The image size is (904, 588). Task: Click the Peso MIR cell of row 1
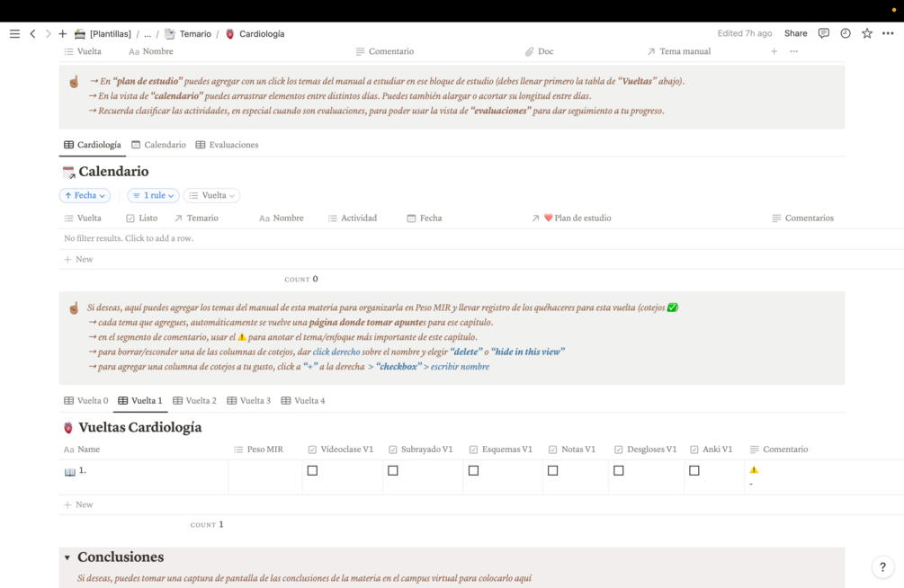pos(265,477)
